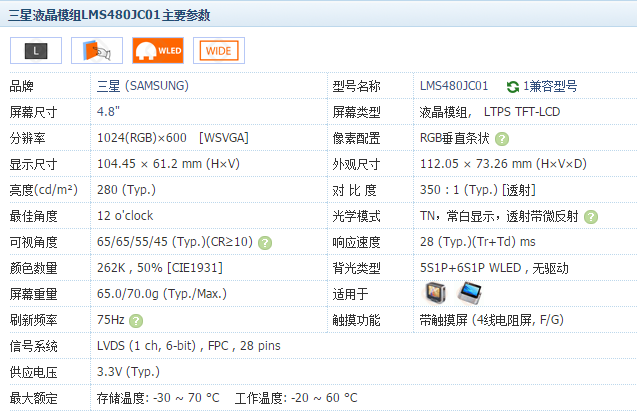The width and height of the screenshot is (637, 416).
Task: Open the 1兼容型号 compatible models link
Action: pos(550,86)
